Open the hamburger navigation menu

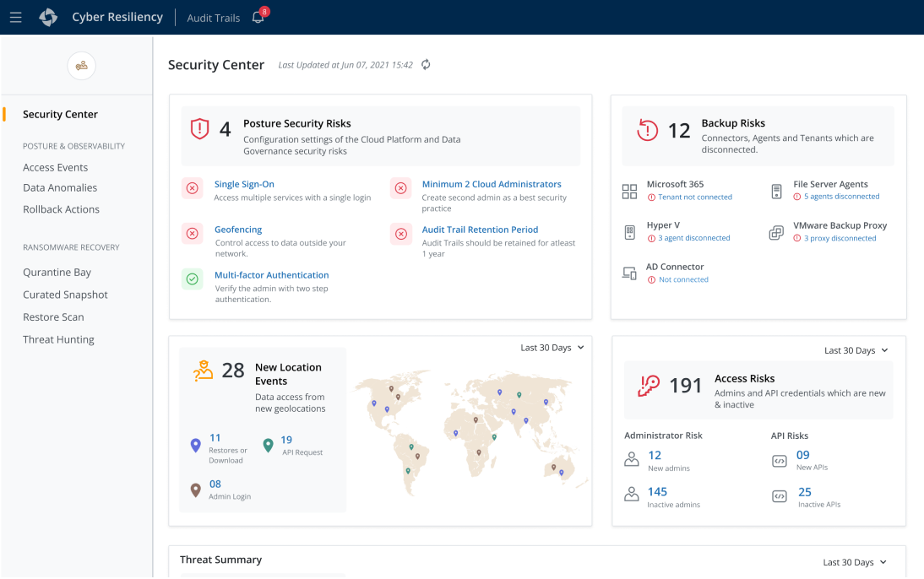tap(15, 18)
